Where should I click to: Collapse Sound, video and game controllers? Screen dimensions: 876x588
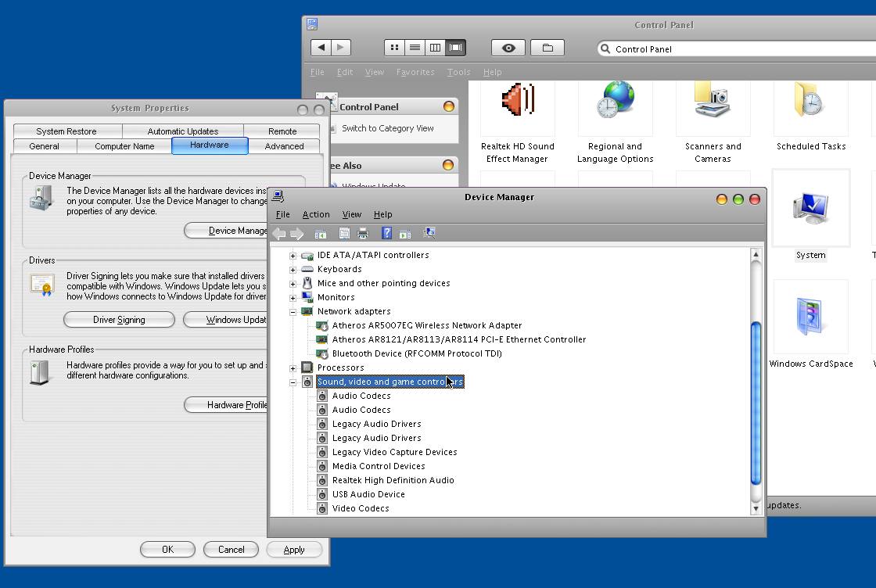[293, 382]
